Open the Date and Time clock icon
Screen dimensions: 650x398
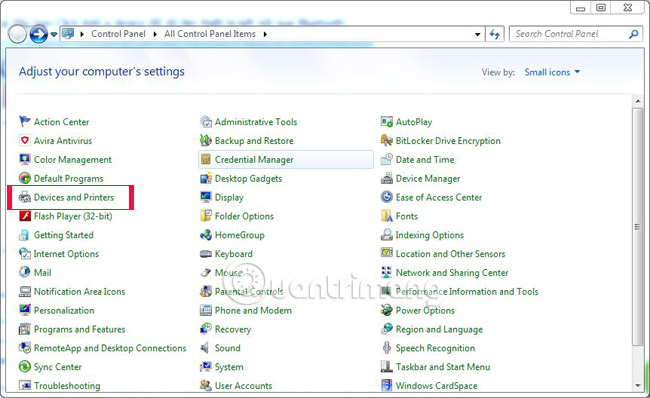386,160
